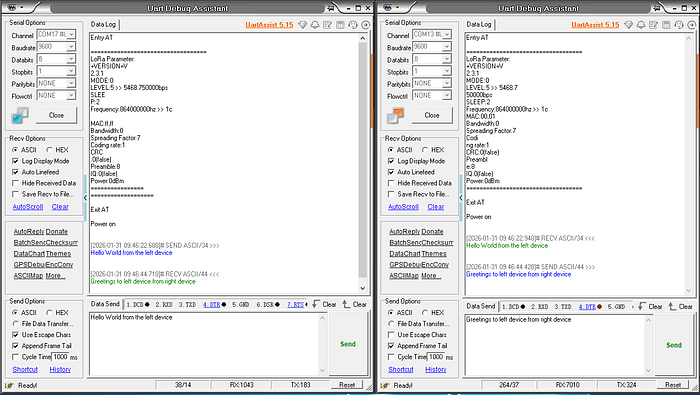Viewport: 700px width, 395px height.
Task: Click Reset counters in the left status bar
Action: pyautogui.click(x=347, y=385)
